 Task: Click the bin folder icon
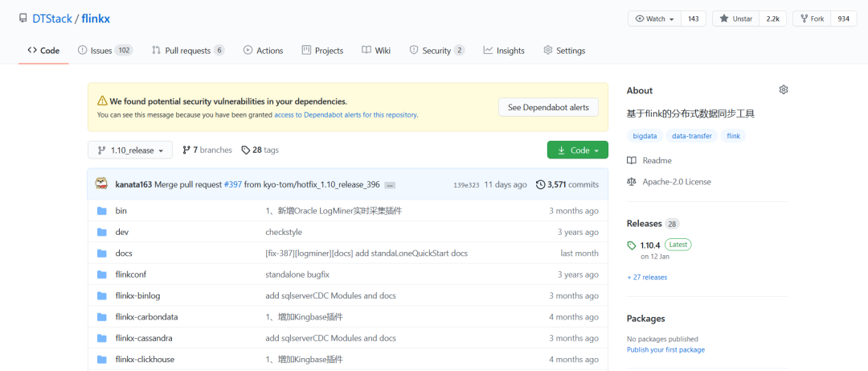click(x=102, y=211)
